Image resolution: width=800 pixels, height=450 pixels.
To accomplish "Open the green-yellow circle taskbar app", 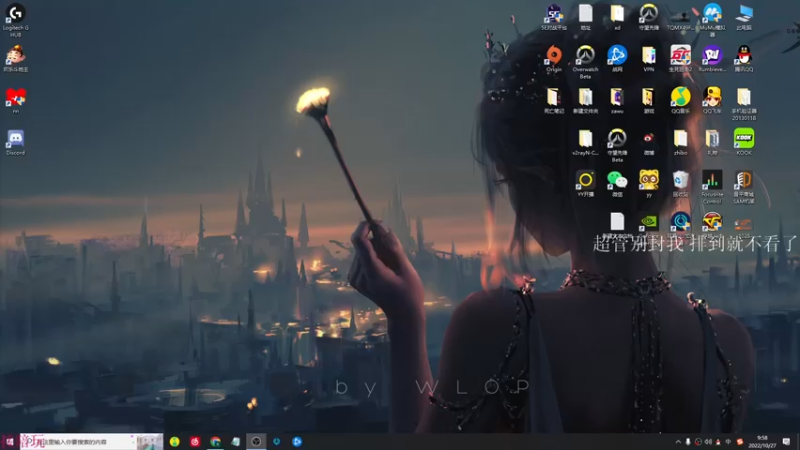I will pyautogui.click(x=174, y=442).
